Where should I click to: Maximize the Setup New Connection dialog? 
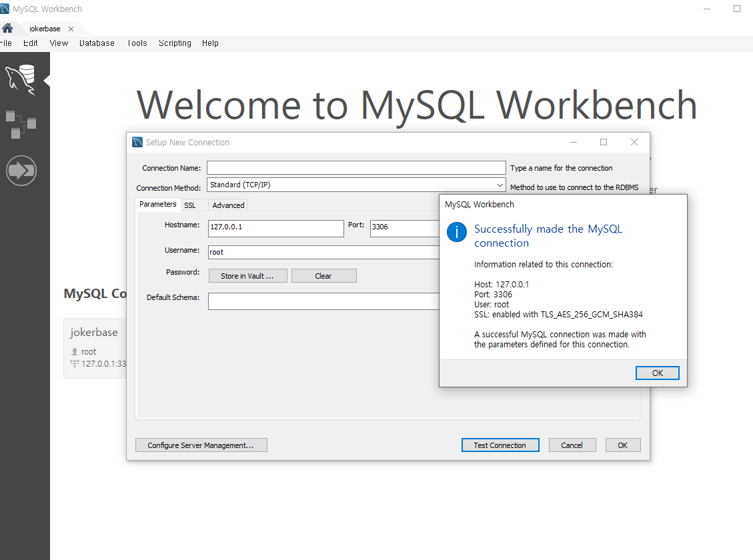pos(604,142)
